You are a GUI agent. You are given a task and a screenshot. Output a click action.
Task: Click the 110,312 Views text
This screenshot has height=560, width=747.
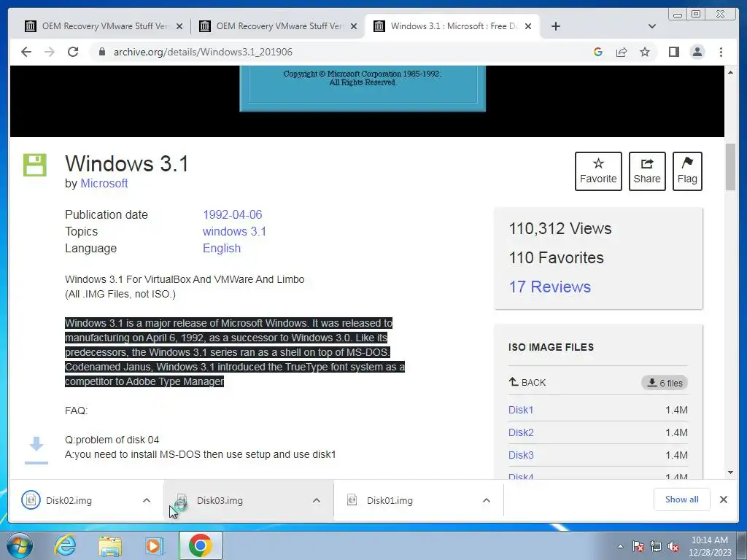(x=560, y=228)
